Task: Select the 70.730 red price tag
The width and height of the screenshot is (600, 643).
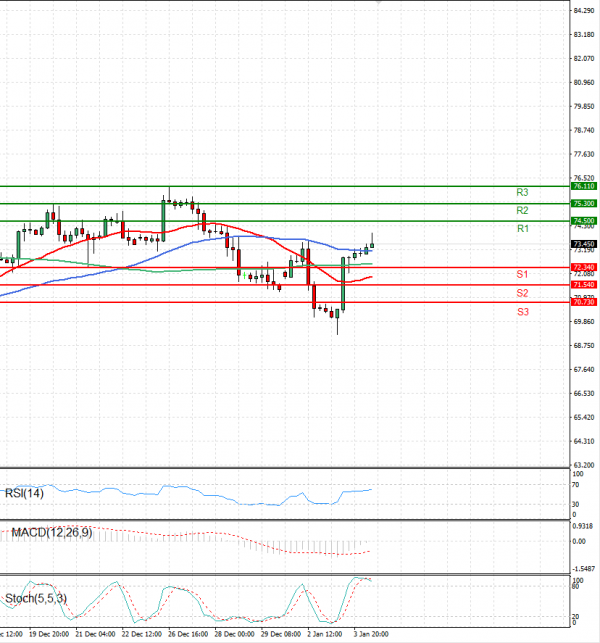Action: pyautogui.click(x=584, y=302)
